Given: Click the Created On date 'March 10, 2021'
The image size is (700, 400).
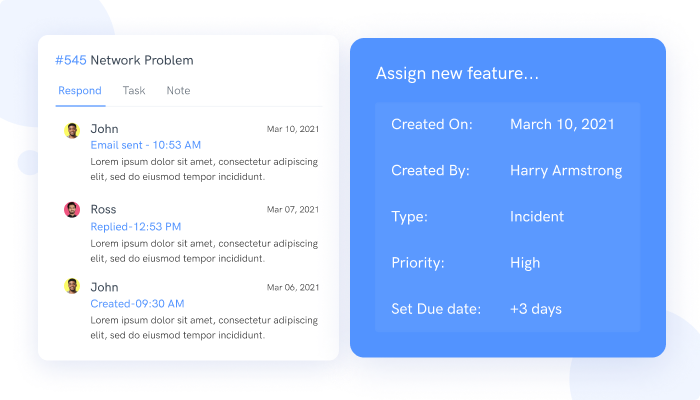Looking at the screenshot, I should click(x=562, y=125).
